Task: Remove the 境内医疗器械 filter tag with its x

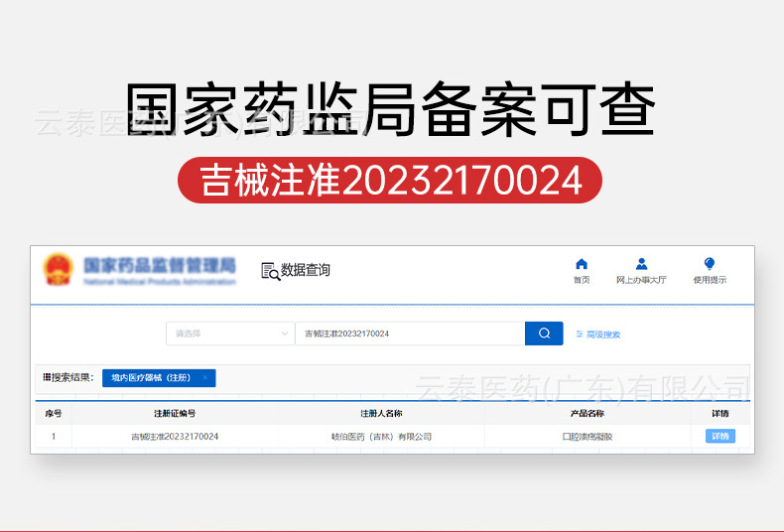Action: pyautogui.click(x=205, y=377)
